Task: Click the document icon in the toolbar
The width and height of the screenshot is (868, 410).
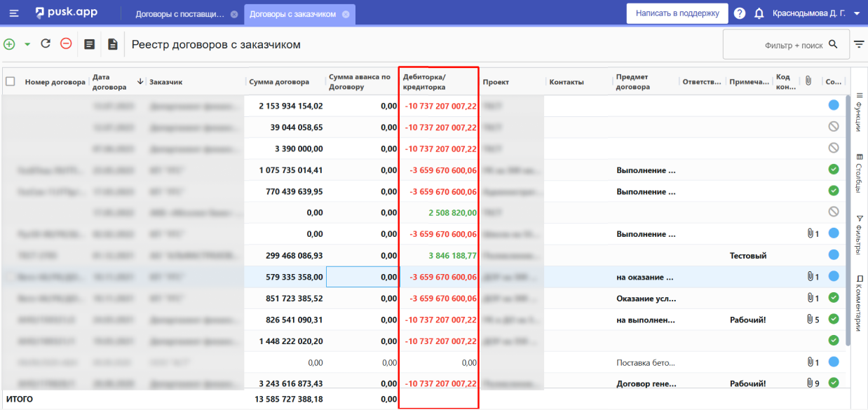Action: 112,44
